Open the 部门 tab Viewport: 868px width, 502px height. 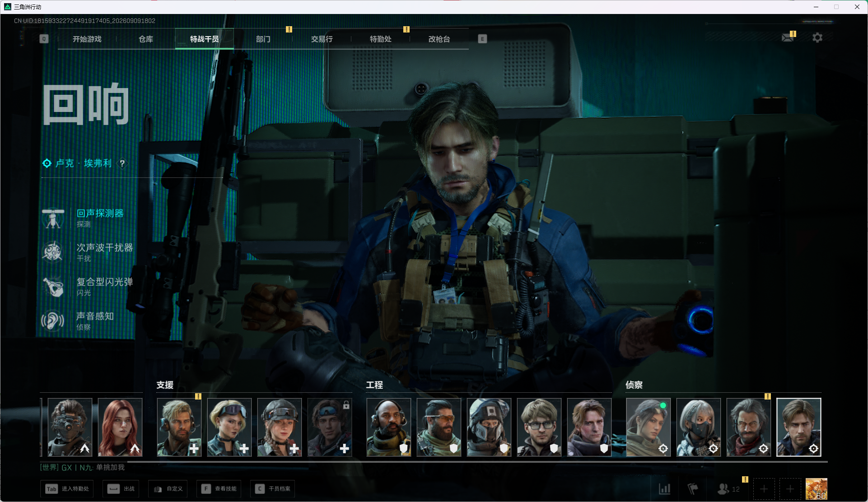click(263, 39)
